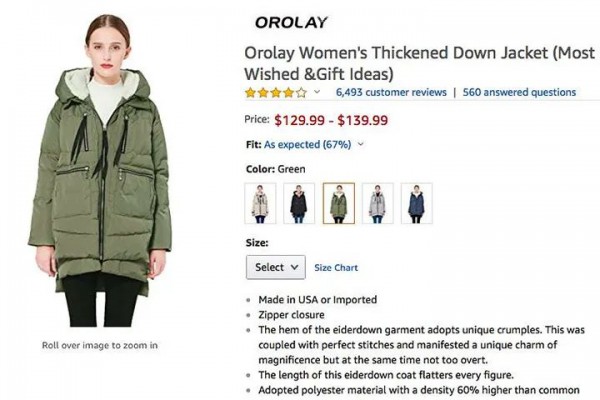Select the beige jacket color swatch
The height and width of the screenshot is (400, 600).
pos(261,203)
